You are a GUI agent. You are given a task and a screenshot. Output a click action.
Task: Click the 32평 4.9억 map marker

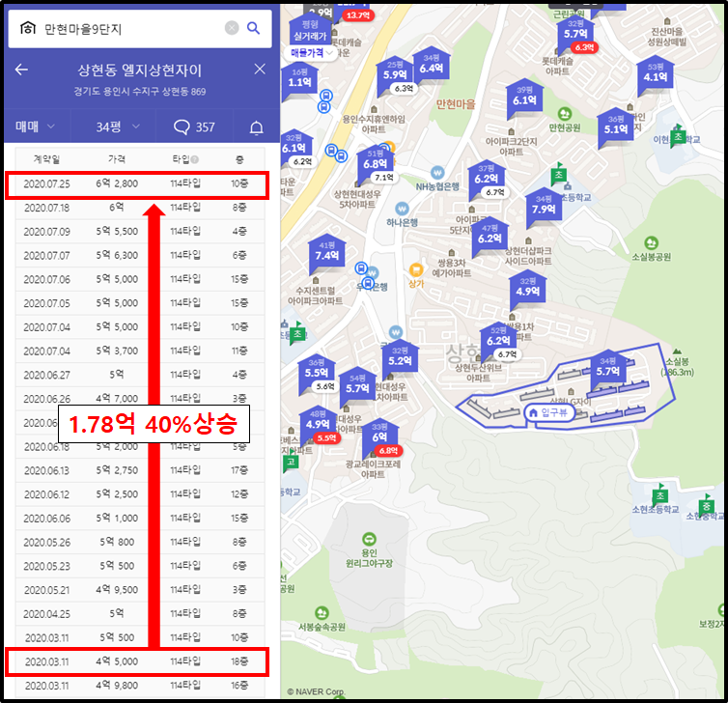click(x=528, y=288)
